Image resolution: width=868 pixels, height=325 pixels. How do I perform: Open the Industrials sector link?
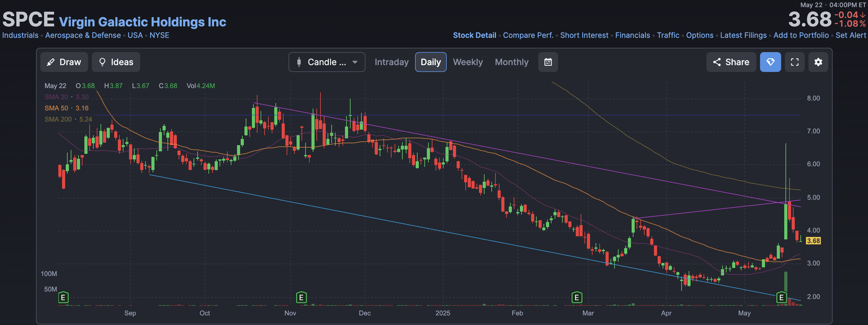pos(20,35)
